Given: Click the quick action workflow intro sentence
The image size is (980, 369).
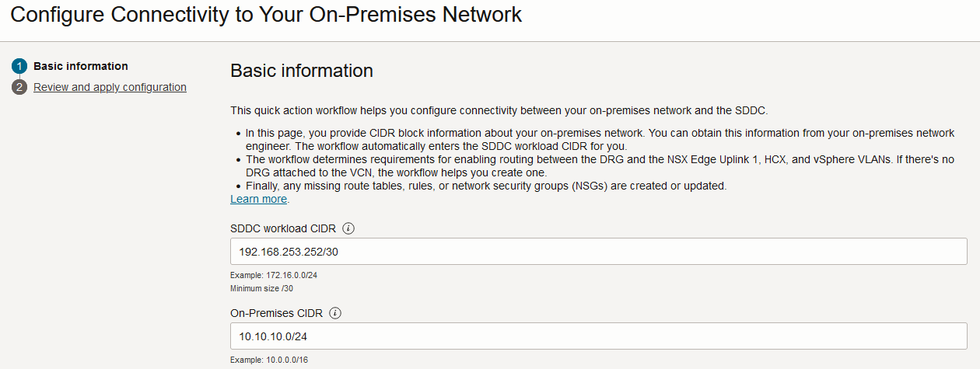Looking at the screenshot, I should (x=499, y=110).
